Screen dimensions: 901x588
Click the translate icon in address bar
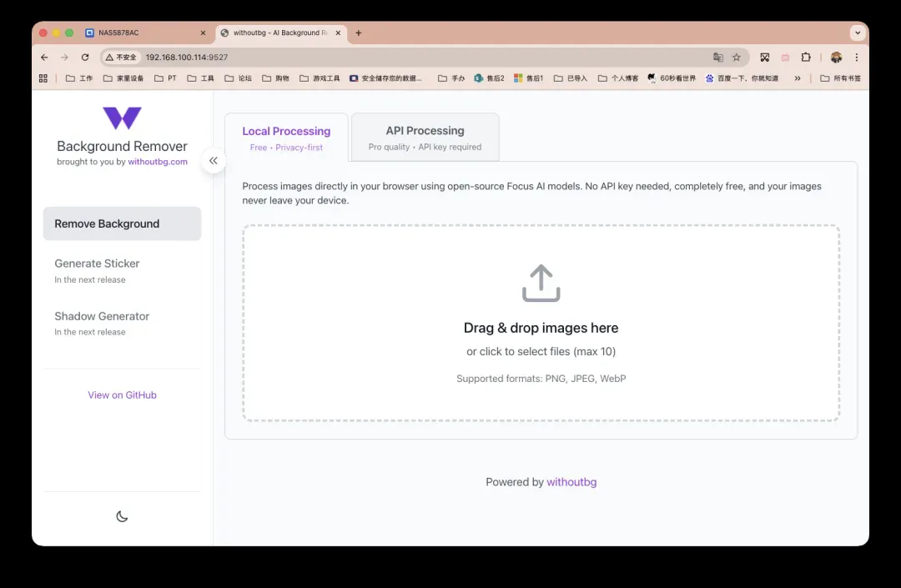click(x=717, y=58)
